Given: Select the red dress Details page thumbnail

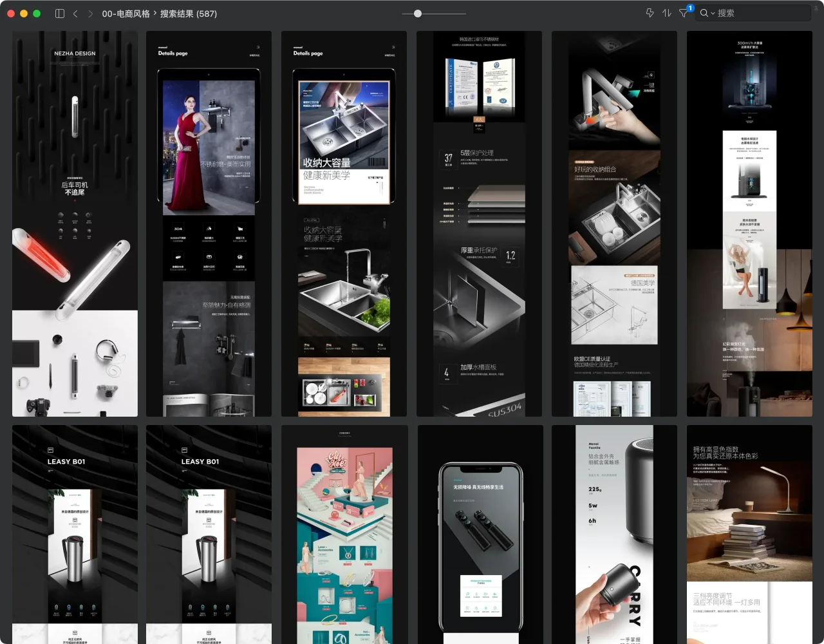Looking at the screenshot, I should point(209,223).
